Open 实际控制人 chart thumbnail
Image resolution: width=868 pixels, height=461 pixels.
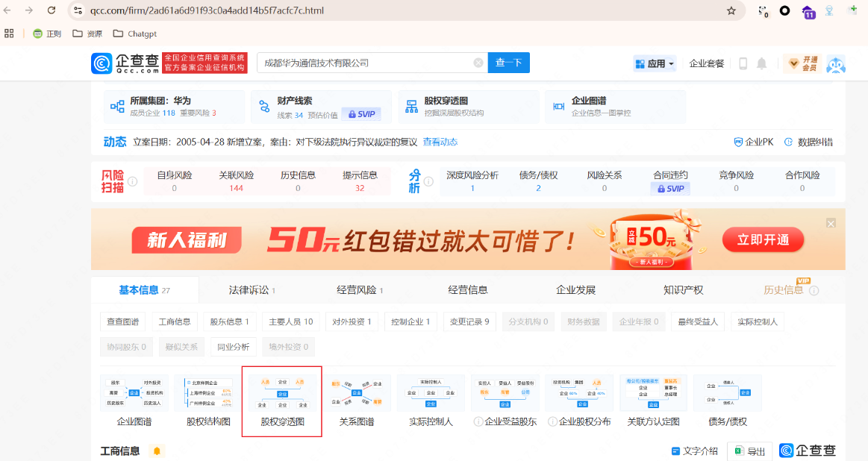point(431,401)
